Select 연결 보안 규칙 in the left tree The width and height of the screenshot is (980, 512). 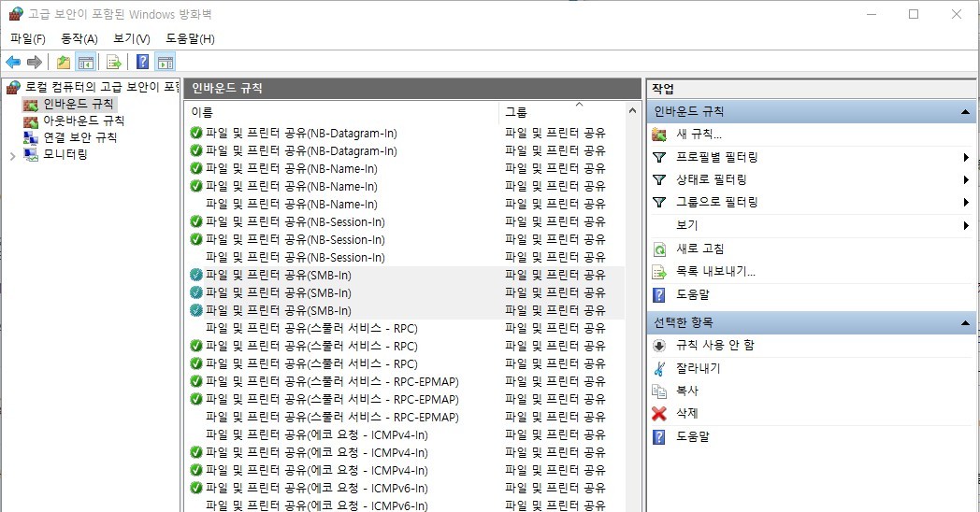pyautogui.click(x=80, y=137)
